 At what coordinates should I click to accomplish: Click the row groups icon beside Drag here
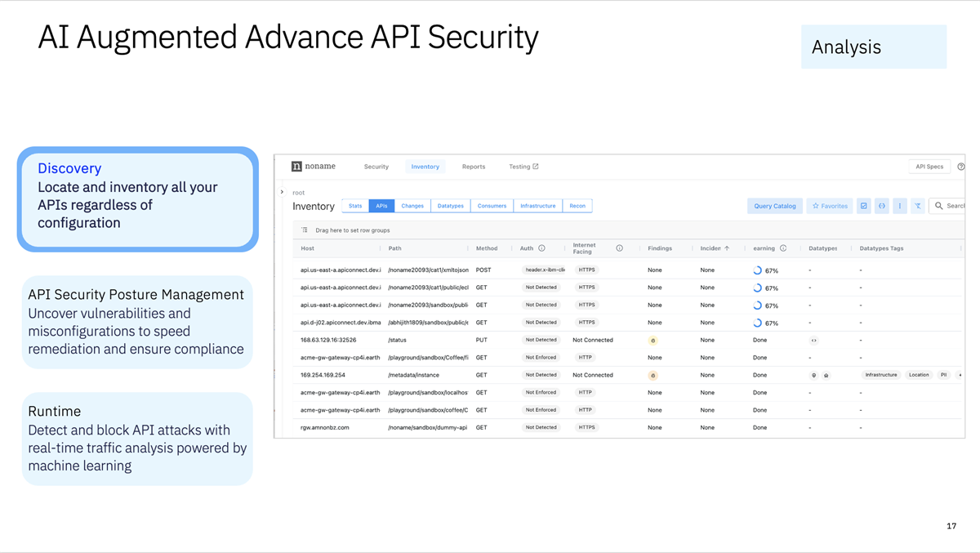point(305,230)
